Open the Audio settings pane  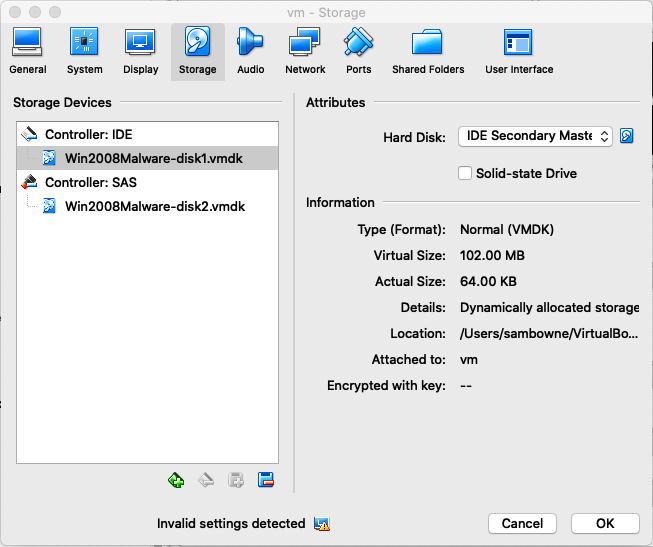click(251, 51)
